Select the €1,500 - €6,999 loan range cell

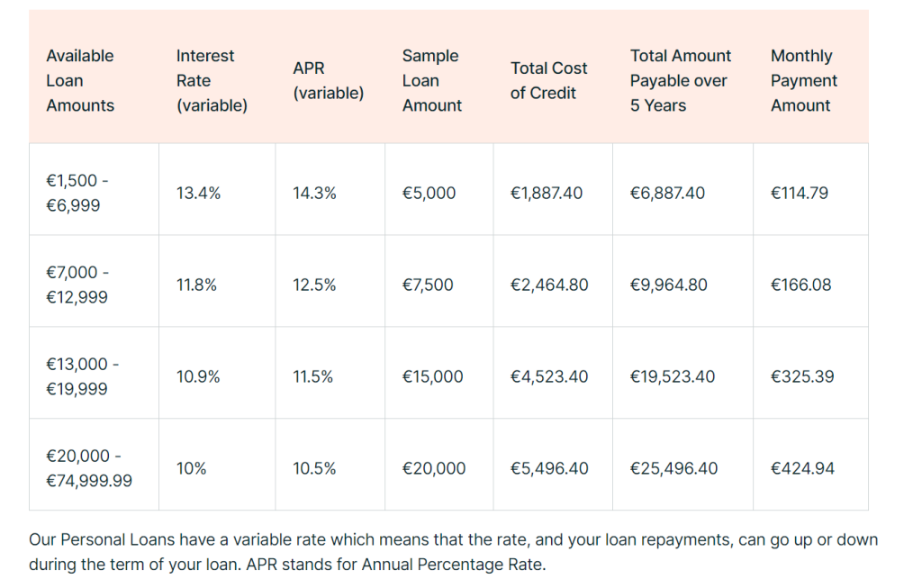click(77, 193)
